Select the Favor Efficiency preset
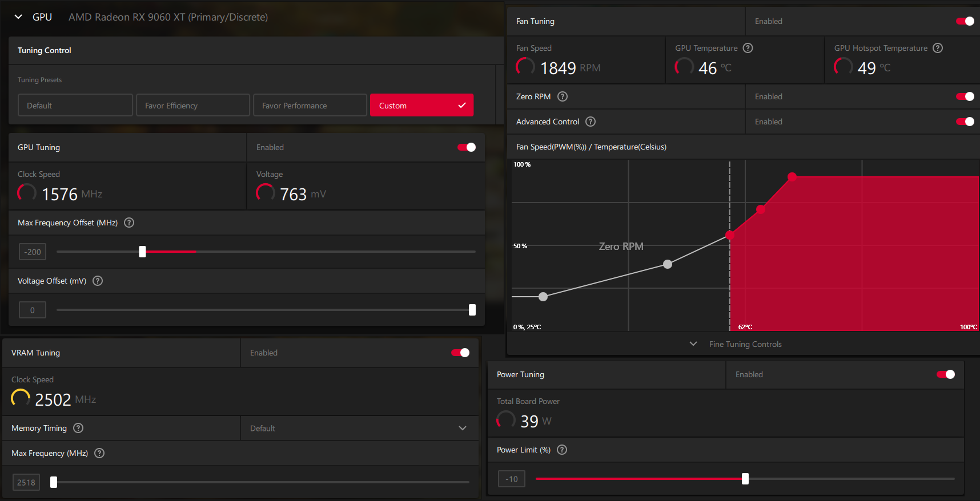The width and height of the screenshot is (980, 501). pos(193,106)
